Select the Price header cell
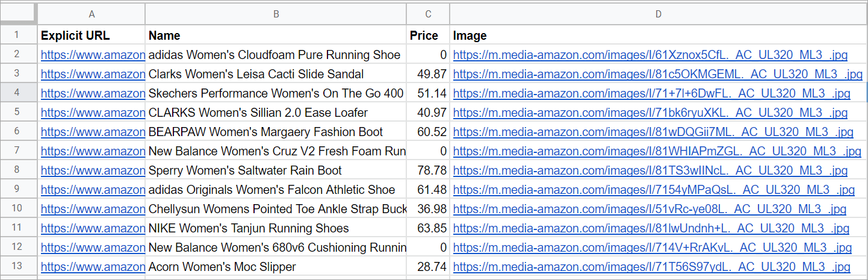This screenshot has width=868, height=280. 428,36
